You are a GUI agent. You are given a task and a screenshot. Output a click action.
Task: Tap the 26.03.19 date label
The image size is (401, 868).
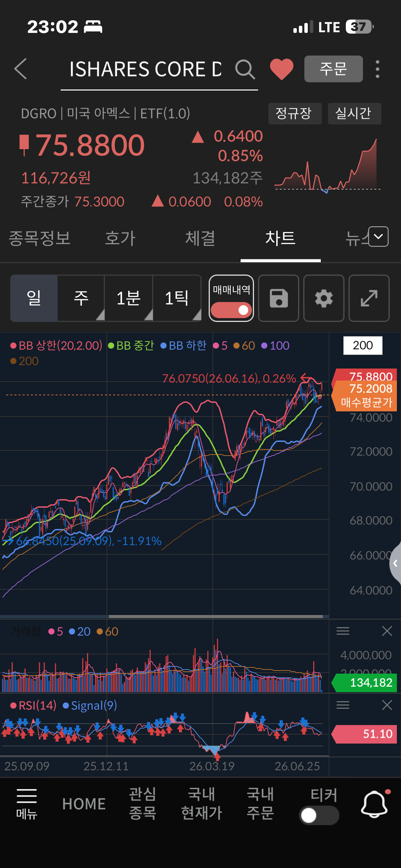coord(212,766)
